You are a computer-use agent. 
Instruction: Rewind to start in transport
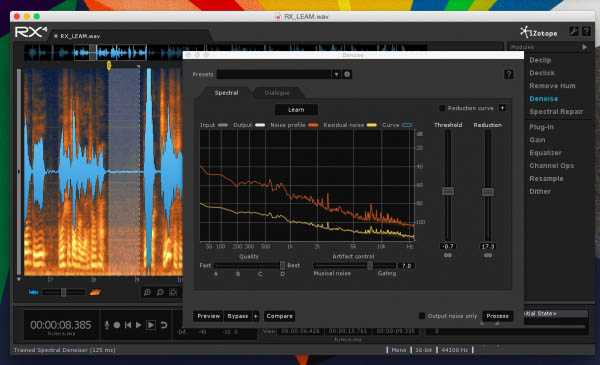[x=128, y=325]
